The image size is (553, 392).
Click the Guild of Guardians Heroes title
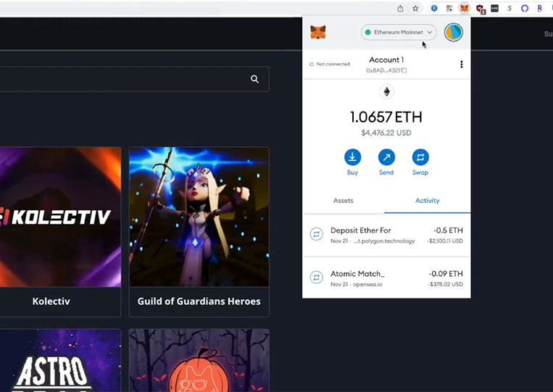tap(199, 301)
